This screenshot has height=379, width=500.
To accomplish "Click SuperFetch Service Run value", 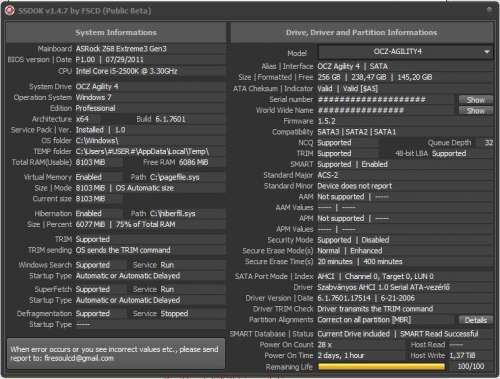I will (167, 289).
